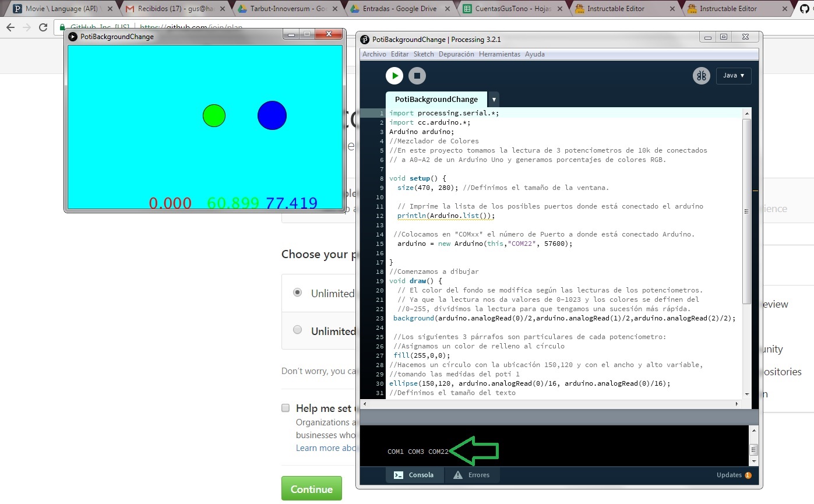
Task: Click the code line "Arduino arduino;"
Action: click(421, 132)
